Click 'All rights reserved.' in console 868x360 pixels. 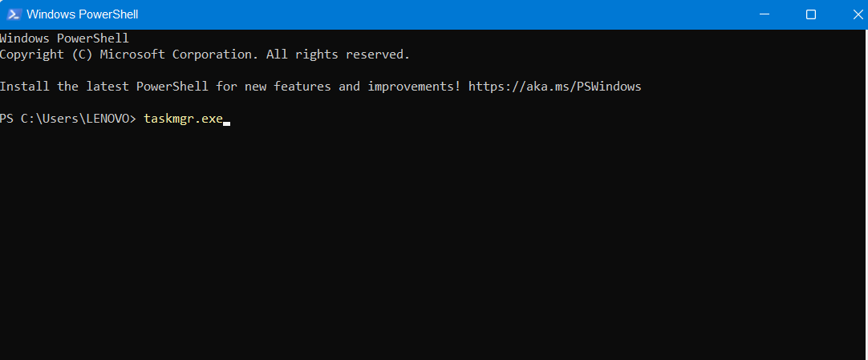pyautogui.click(x=338, y=55)
